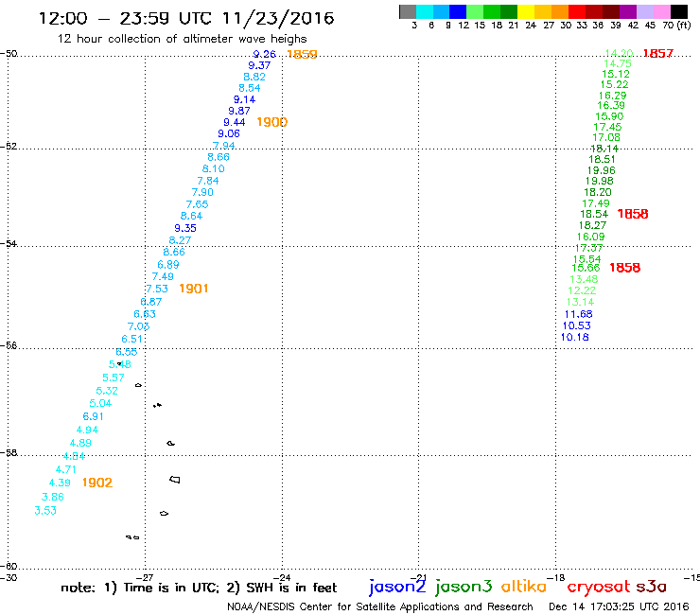Click the longitude axis label '-27'
Viewport: 700px width, 615px height.
[x=145, y=577]
